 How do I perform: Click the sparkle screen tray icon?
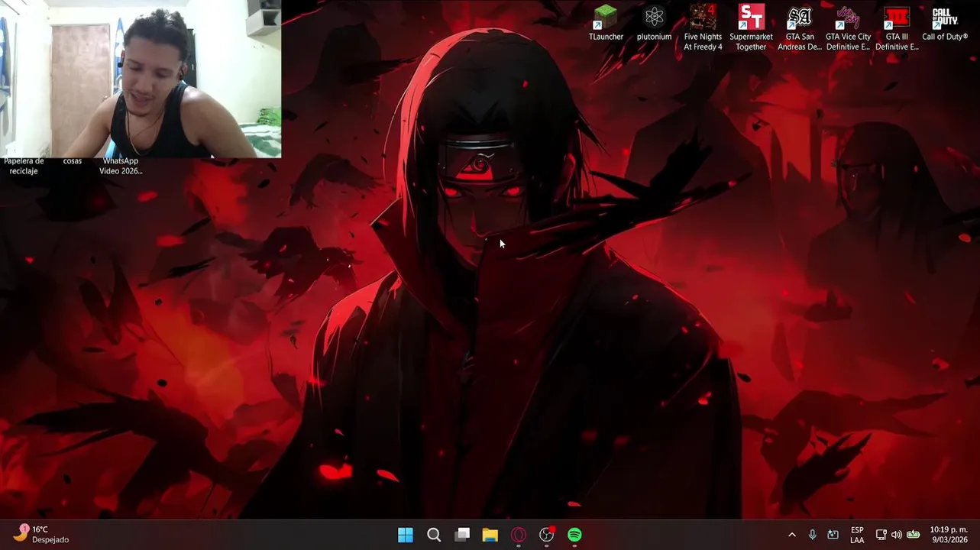[833, 535]
